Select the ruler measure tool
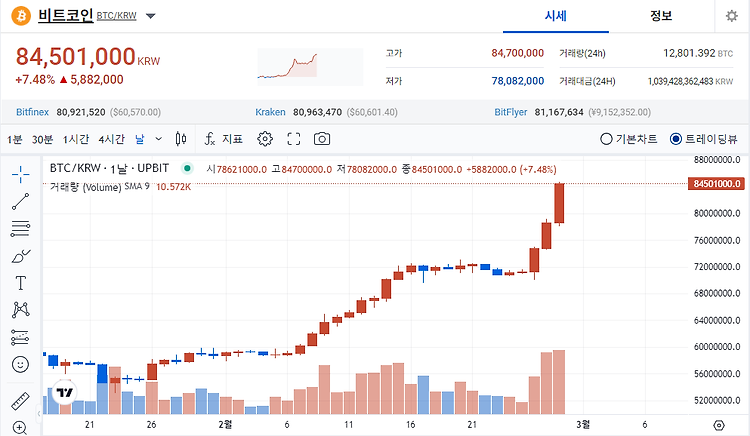 21,401
